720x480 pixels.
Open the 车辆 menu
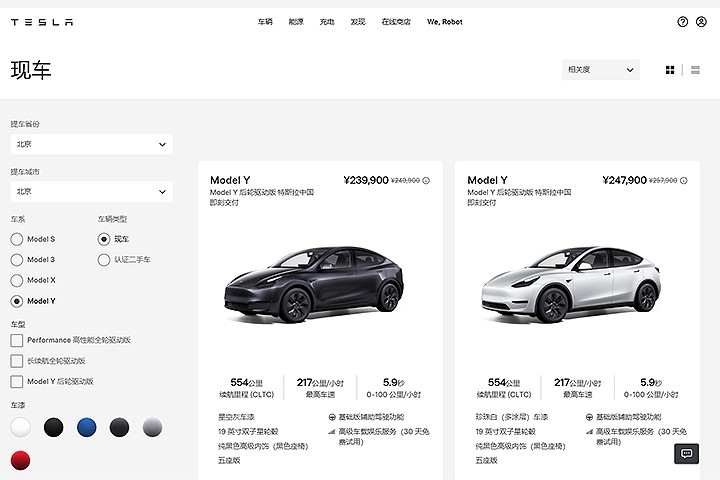tap(265, 22)
